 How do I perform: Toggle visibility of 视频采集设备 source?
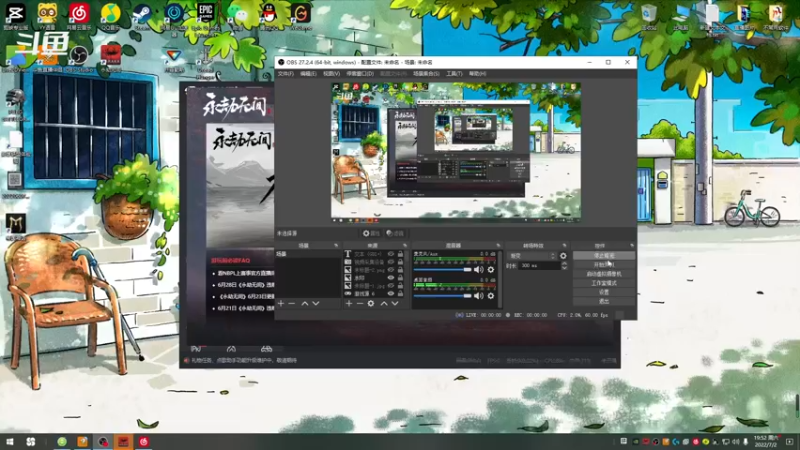click(x=391, y=262)
